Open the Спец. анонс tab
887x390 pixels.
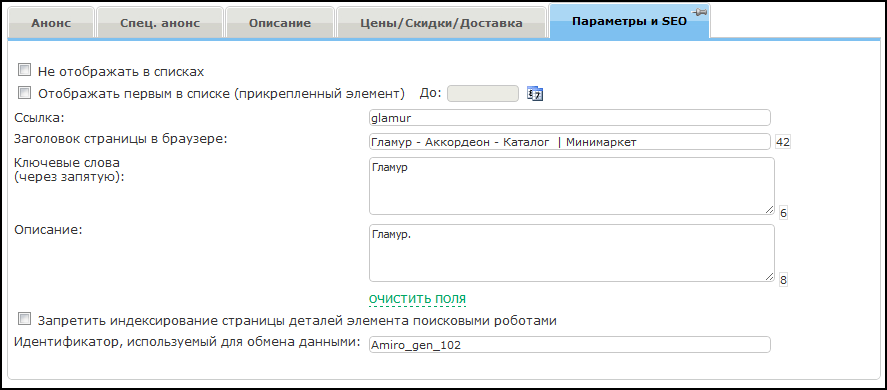[160, 23]
